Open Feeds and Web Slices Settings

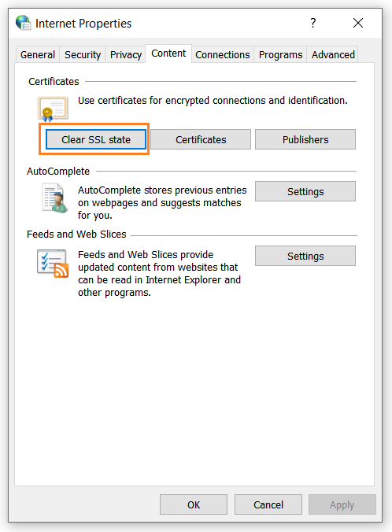305,256
